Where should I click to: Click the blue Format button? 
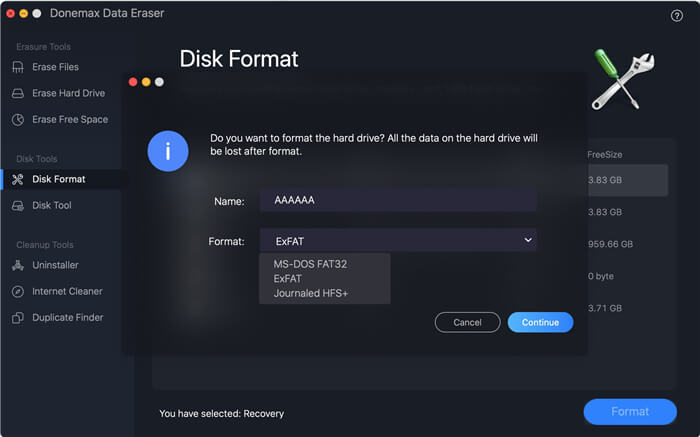(x=630, y=412)
